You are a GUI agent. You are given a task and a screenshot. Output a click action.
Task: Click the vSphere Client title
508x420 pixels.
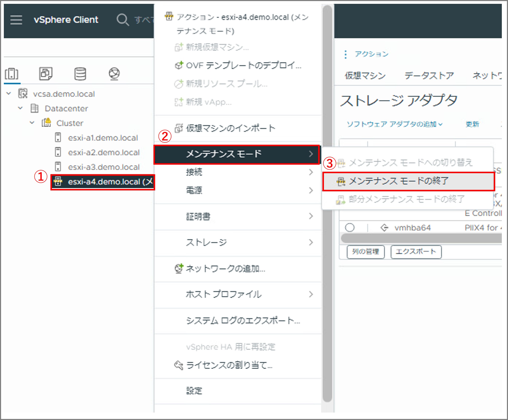66,20
